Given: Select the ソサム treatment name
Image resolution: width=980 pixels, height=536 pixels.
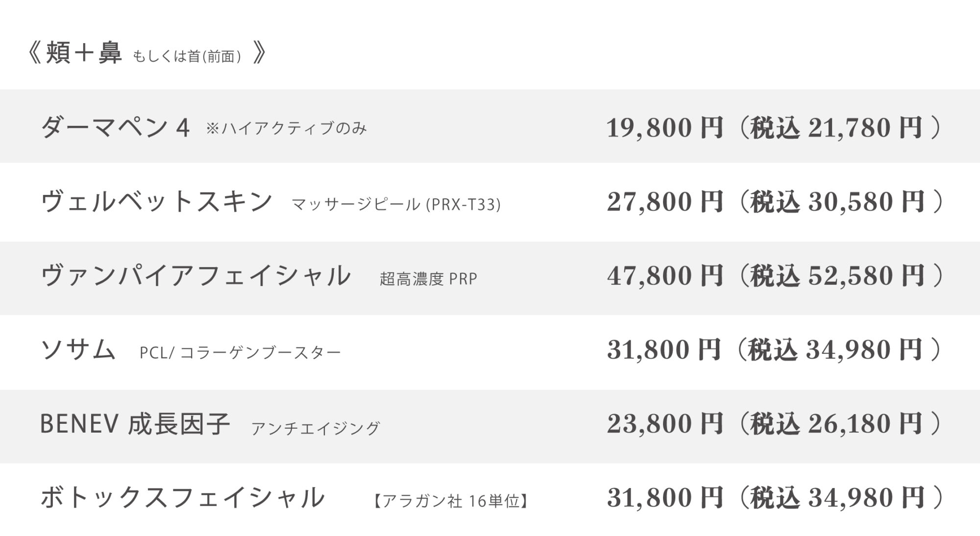Looking at the screenshot, I should [x=78, y=350].
